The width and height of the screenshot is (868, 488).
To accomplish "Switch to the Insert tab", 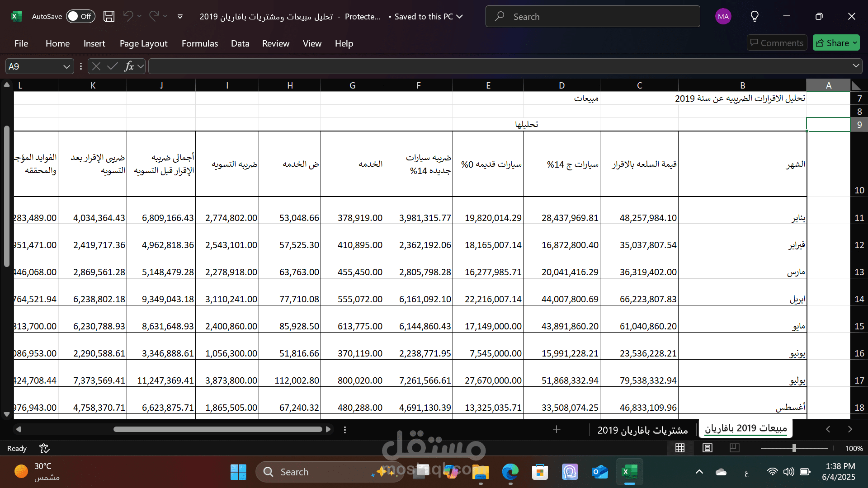I will [94, 43].
